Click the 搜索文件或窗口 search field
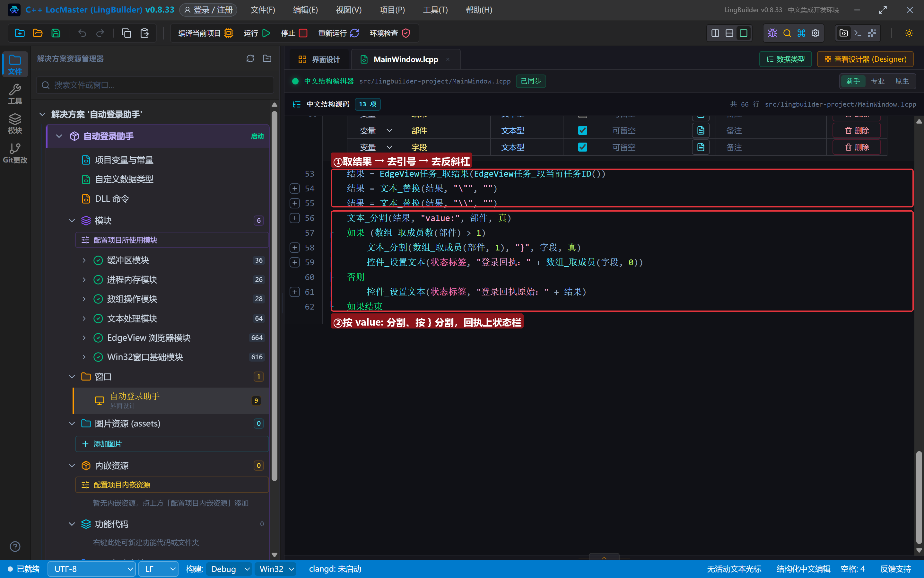This screenshot has width=924, height=578. [155, 85]
